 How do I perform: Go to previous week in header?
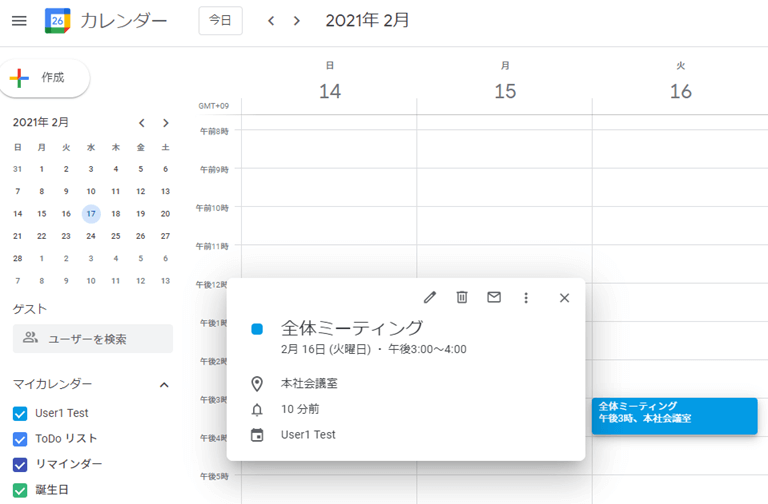pyautogui.click(x=271, y=21)
